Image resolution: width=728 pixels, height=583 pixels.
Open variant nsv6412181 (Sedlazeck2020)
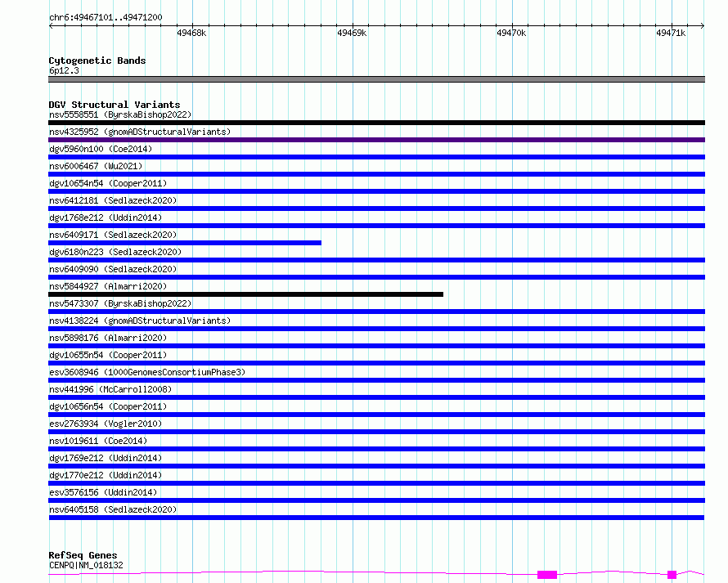click(x=113, y=200)
